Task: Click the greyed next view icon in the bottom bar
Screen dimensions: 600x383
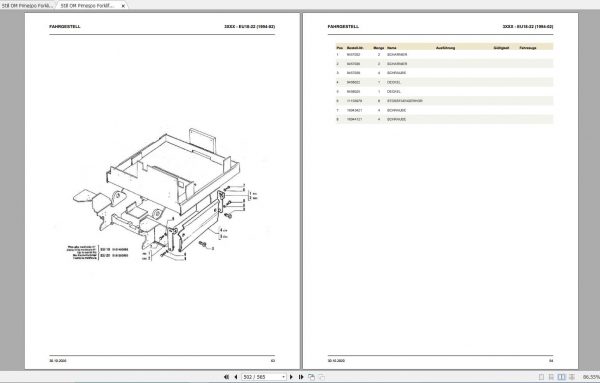Action: (x=321, y=377)
